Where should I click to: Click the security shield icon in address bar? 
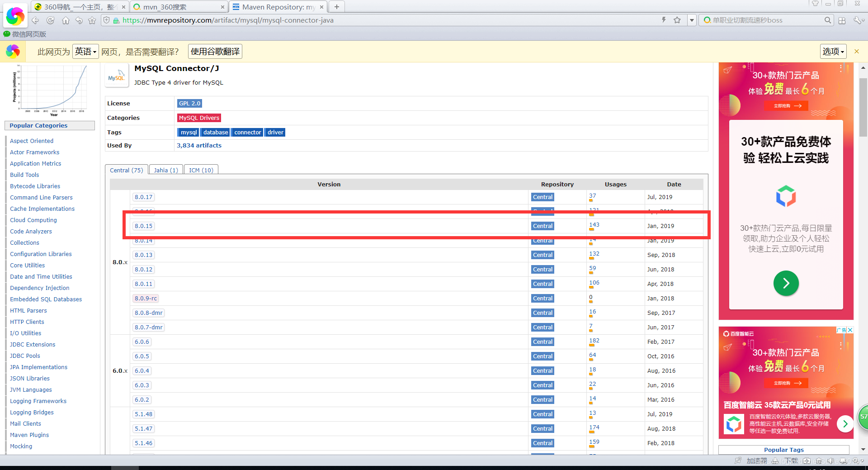tap(107, 20)
